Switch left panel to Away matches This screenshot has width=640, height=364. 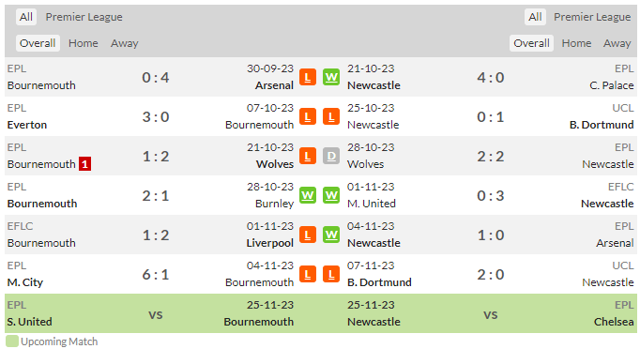click(125, 43)
